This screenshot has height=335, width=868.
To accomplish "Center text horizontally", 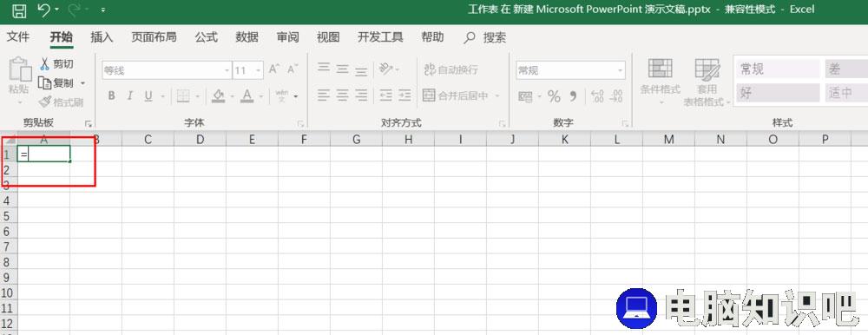I will pyautogui.click(x=343, y=95).
